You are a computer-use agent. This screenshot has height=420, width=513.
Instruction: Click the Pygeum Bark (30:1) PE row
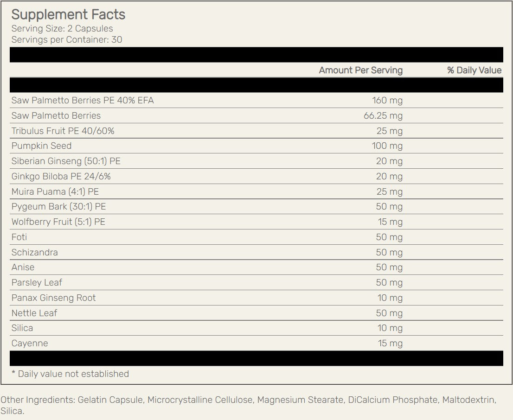(x=59, y=206)
